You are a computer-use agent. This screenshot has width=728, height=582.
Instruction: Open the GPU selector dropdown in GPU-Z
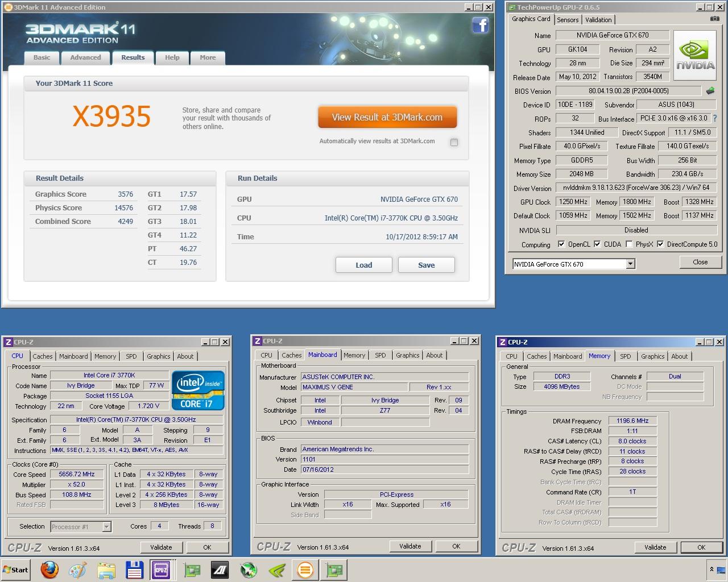click(630, 264)
